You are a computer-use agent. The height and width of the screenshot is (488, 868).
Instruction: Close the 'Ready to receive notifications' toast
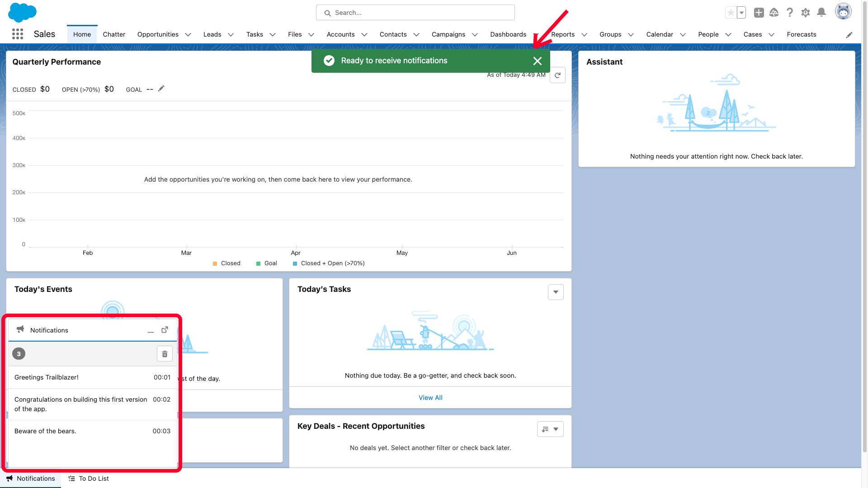click(x=538, y=61)
